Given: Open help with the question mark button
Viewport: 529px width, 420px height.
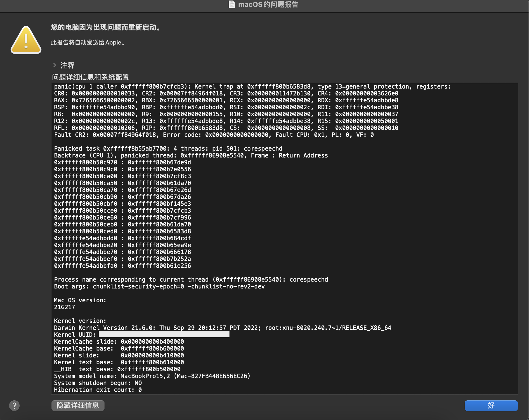Looking at the screenshot, I should pyautogui.click(x=14, y=405).
